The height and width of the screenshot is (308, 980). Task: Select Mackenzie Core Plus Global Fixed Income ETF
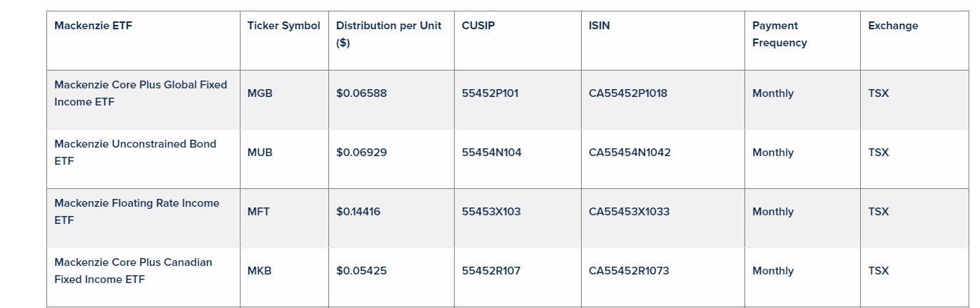pos(141,93)
